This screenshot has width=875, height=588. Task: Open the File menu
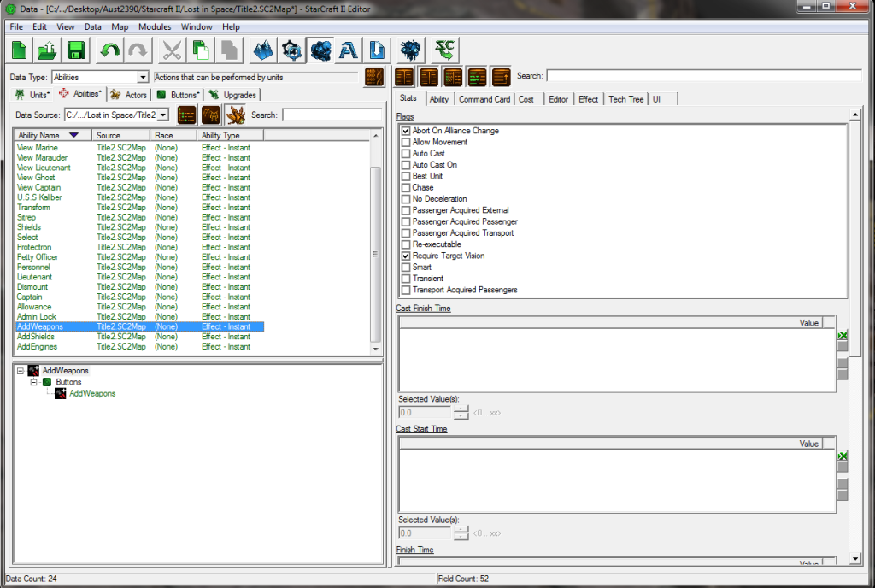tap(16, 26)
